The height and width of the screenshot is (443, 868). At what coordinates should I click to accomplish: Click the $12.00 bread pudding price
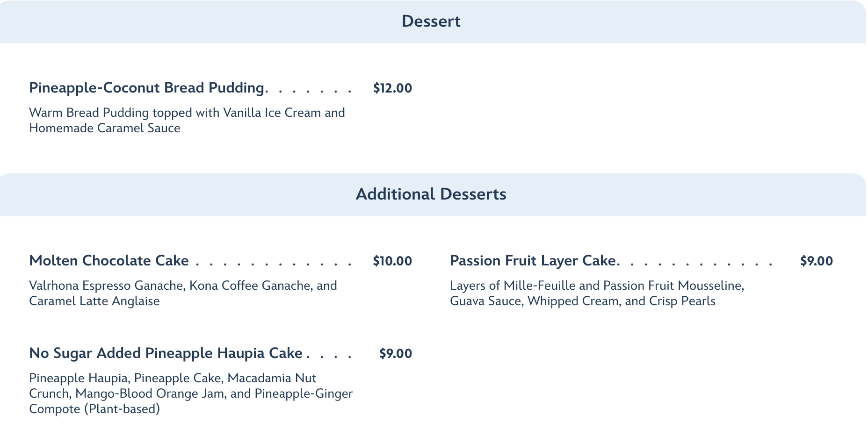click(392, 88)
